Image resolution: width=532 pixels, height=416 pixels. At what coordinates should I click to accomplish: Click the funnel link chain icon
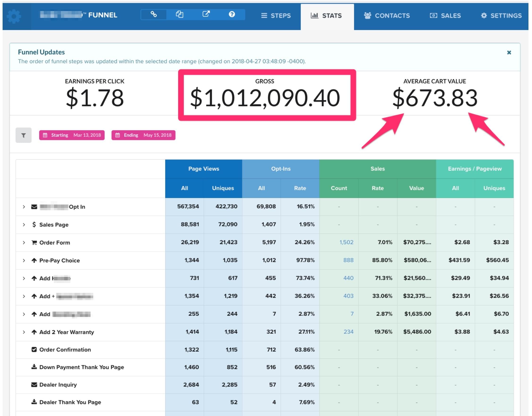(x=153, y=14)
